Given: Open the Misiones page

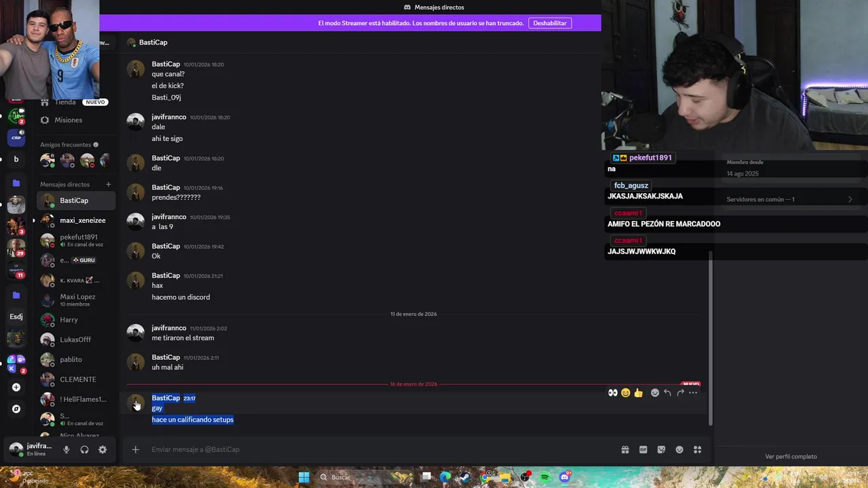Looking at the screenshot, I should pyautogui.click(x=75, y=120).
